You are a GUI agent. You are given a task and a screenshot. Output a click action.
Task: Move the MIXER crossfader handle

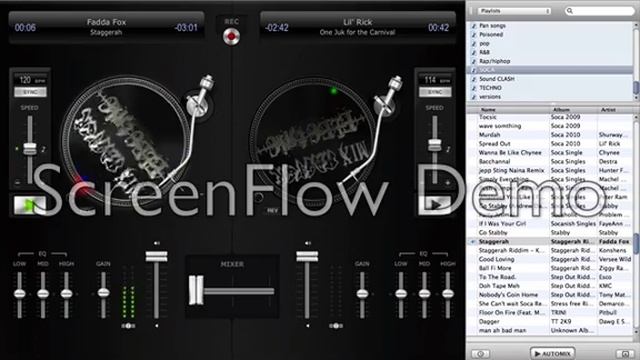[x=196, y=290]
